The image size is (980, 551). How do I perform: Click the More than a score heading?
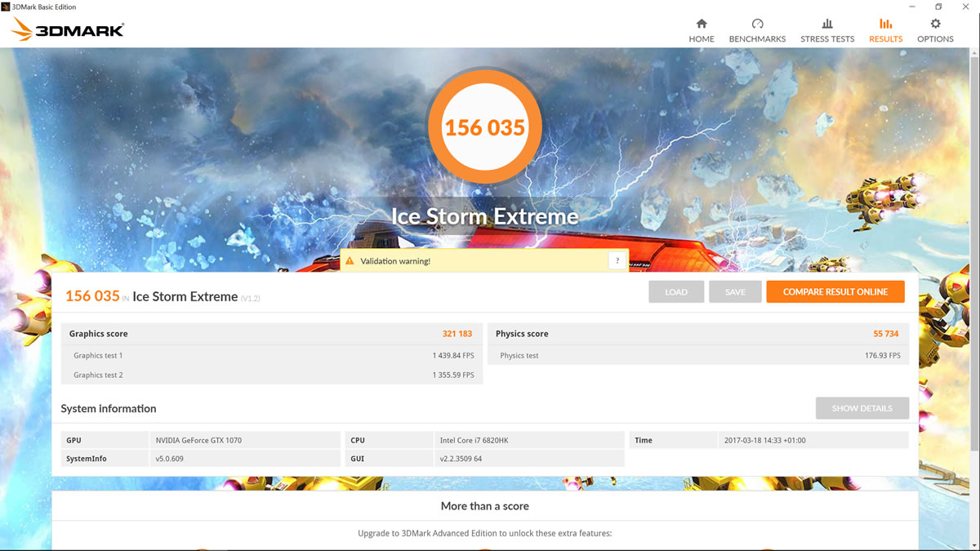[x=485, y=506]
